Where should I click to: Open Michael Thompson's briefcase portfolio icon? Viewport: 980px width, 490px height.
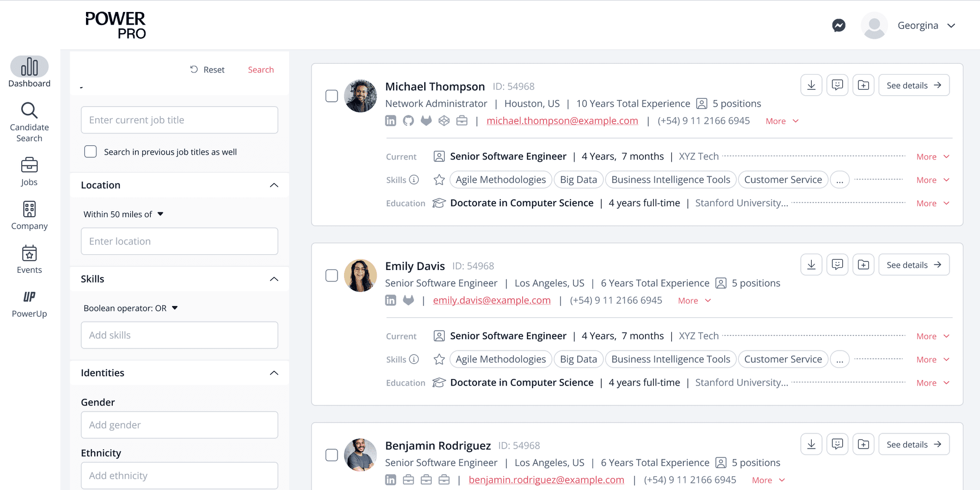(462, 120)
